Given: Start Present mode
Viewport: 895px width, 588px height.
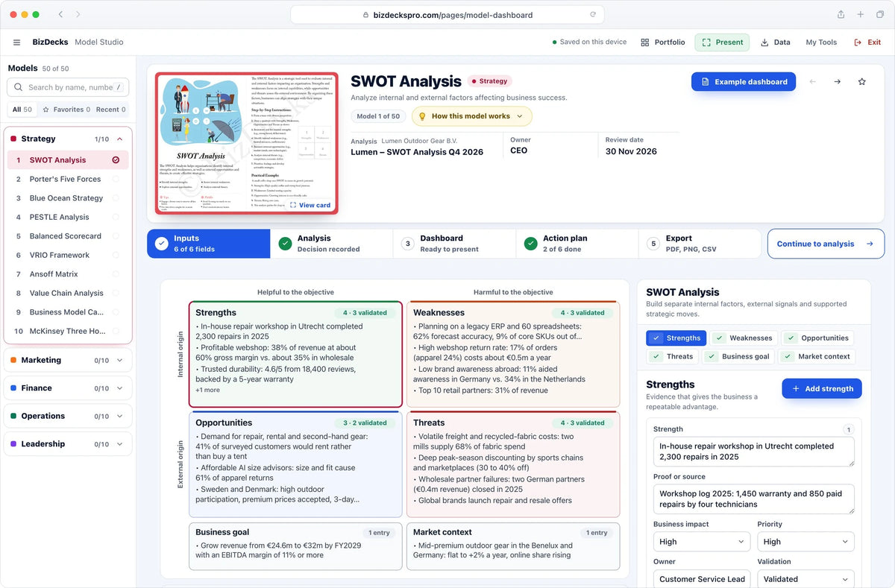Looking at the screenshot, I should tap(722, 42).
